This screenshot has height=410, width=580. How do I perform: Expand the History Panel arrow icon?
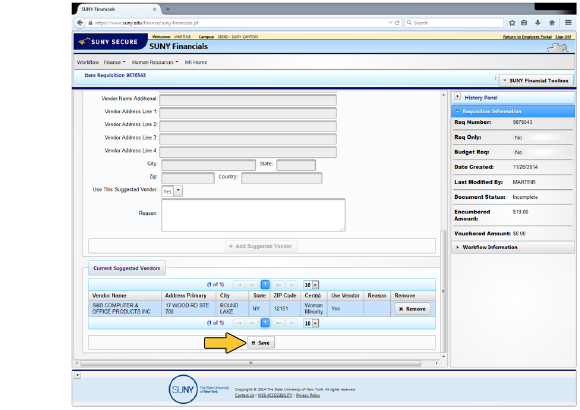(x=458, y=97)
